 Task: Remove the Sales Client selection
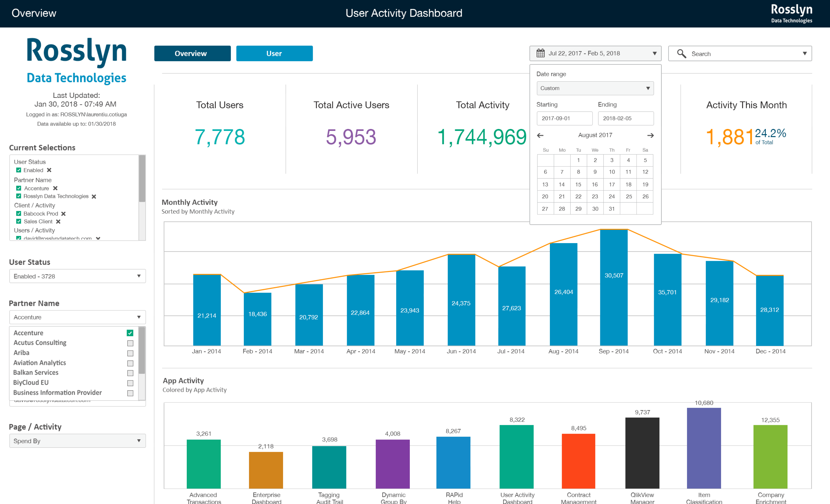(x=58, y=222)
